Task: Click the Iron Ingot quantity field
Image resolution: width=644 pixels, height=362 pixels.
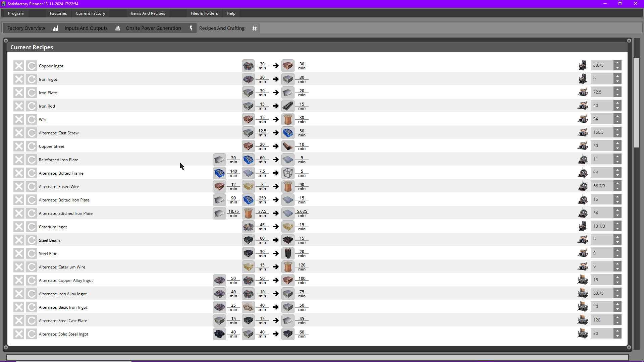Action: [602, 79]
